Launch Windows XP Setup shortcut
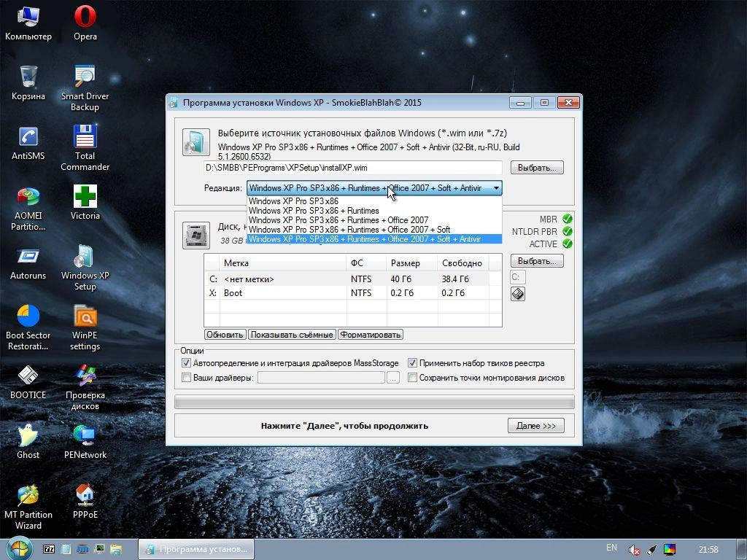The width and height of the screenshot is (747, 560). pos(85,268)
